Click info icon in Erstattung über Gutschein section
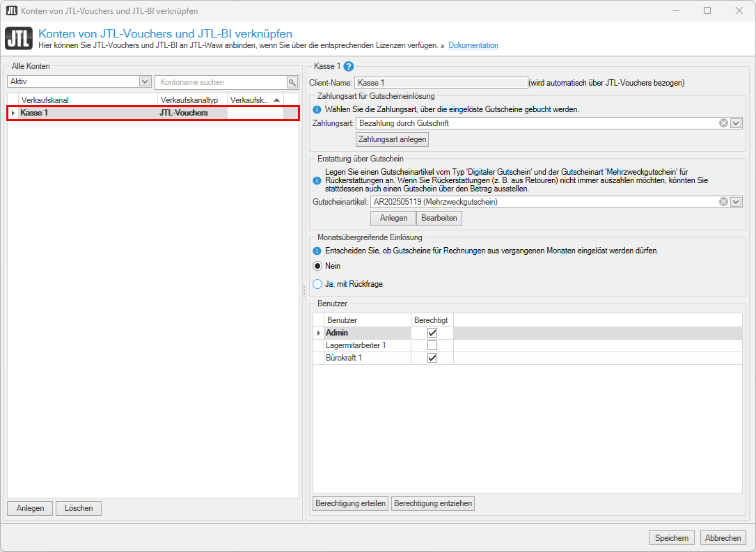The width and height of the screenshot is (756, 552). 317,180
